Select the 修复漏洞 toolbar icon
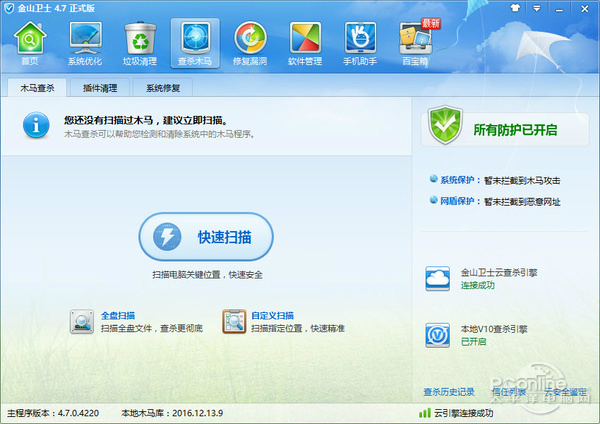This screenshot has height=424, width=600. point(250,43)
